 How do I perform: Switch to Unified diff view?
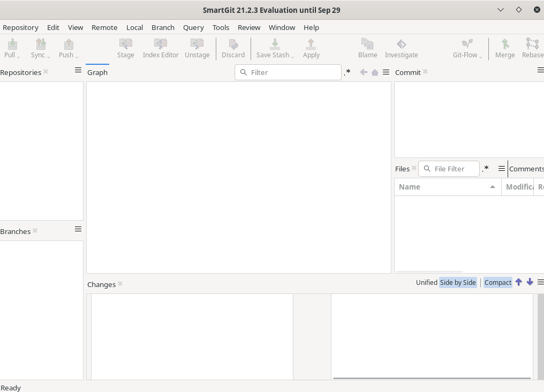(x=426, y=282)
